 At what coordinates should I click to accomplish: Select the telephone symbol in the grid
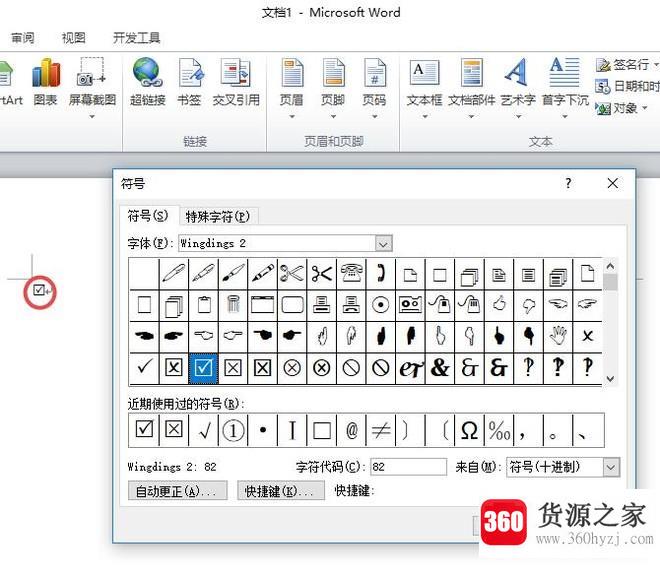[x=351, y=274]
